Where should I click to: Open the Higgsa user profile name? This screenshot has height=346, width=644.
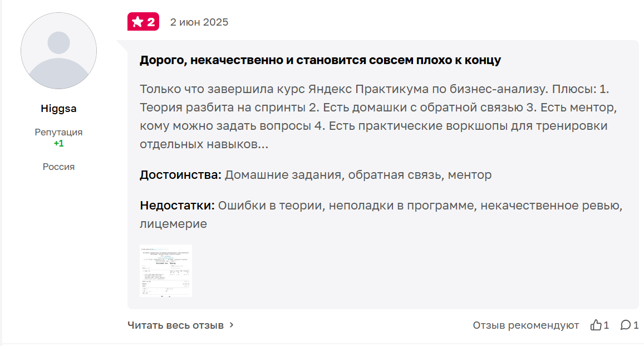click(58, 109)
